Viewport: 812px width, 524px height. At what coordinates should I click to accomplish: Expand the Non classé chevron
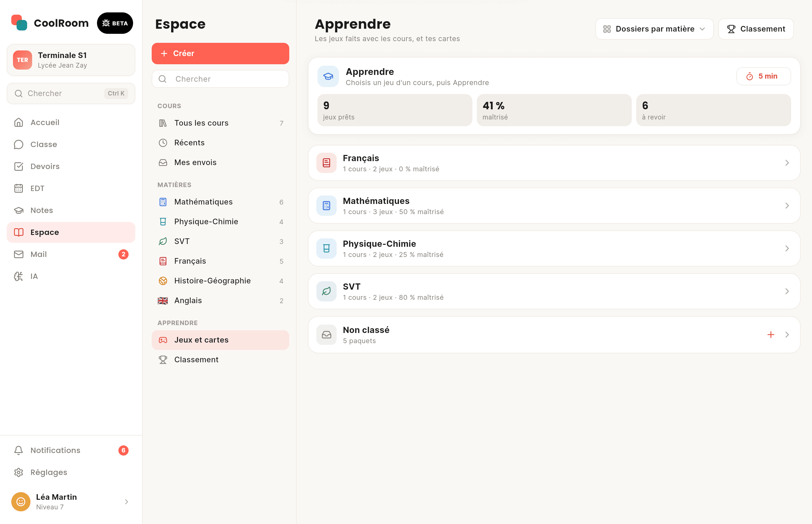coord(787,334)
